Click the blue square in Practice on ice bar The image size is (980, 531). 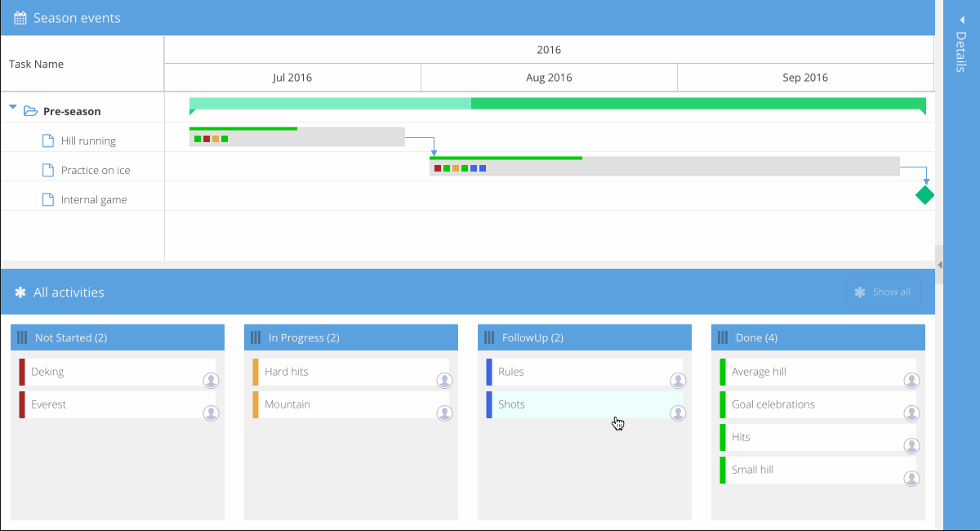(x=474, y=168)
